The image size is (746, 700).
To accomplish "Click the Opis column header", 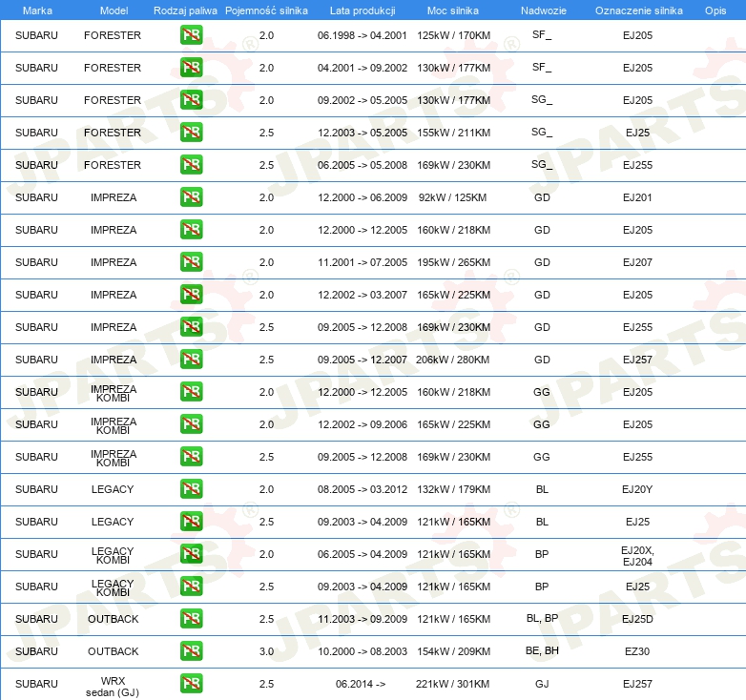I will [x=715, y=10].
